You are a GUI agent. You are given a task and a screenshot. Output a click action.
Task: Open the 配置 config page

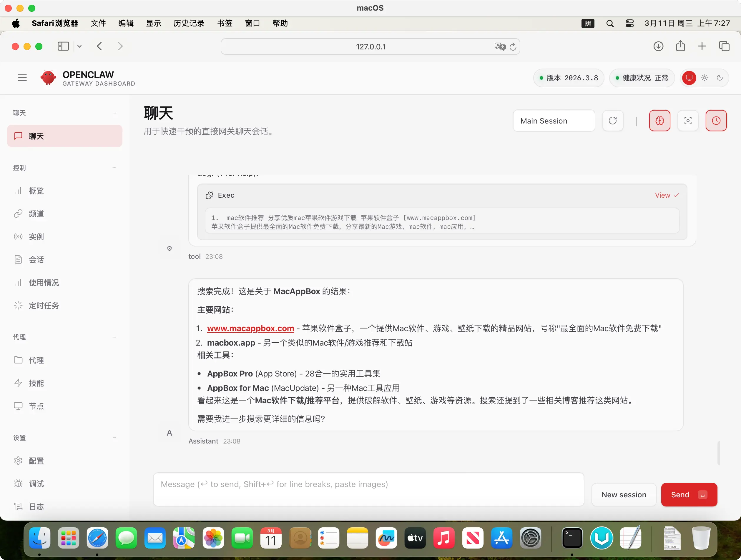pyautogui.click(x=65, y=461)
